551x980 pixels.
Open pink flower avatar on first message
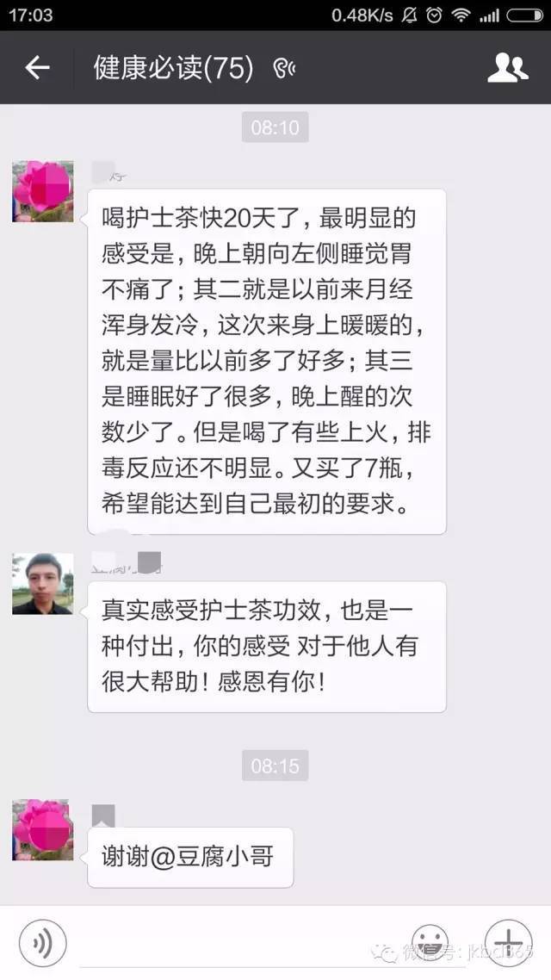42,191
